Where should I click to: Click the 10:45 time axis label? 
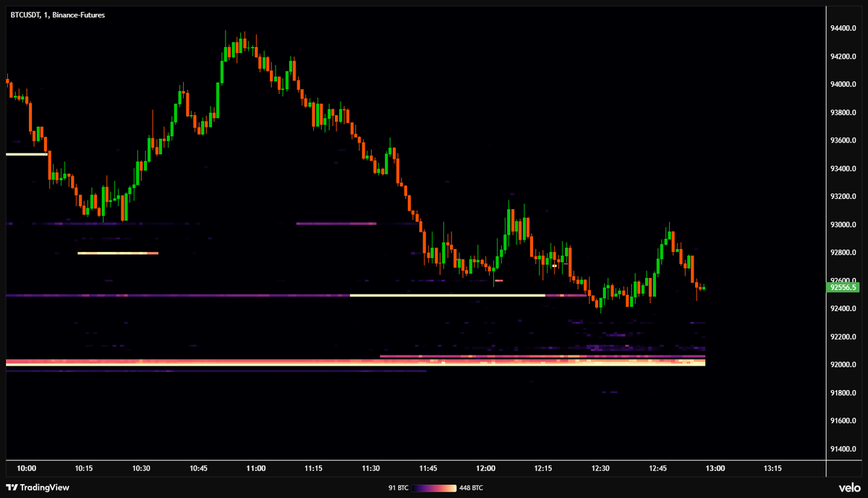(x=199, y=468)
